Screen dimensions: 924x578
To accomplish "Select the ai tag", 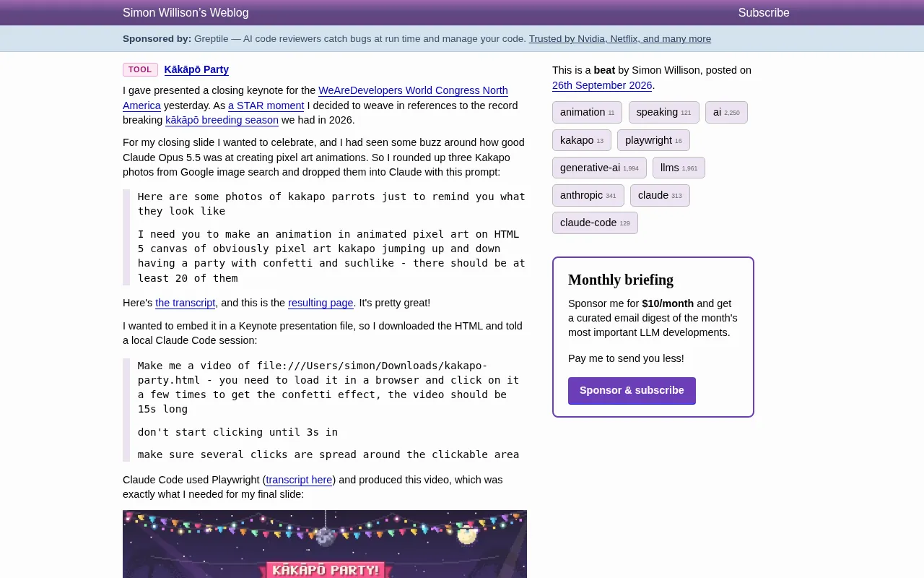I will (x=726, y=112).
